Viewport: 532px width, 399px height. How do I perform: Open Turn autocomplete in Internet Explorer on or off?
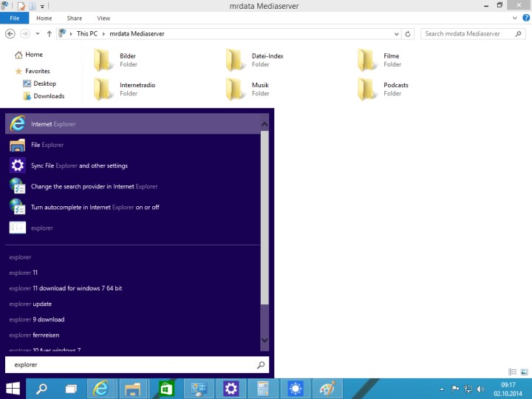[x=133, y=207]
